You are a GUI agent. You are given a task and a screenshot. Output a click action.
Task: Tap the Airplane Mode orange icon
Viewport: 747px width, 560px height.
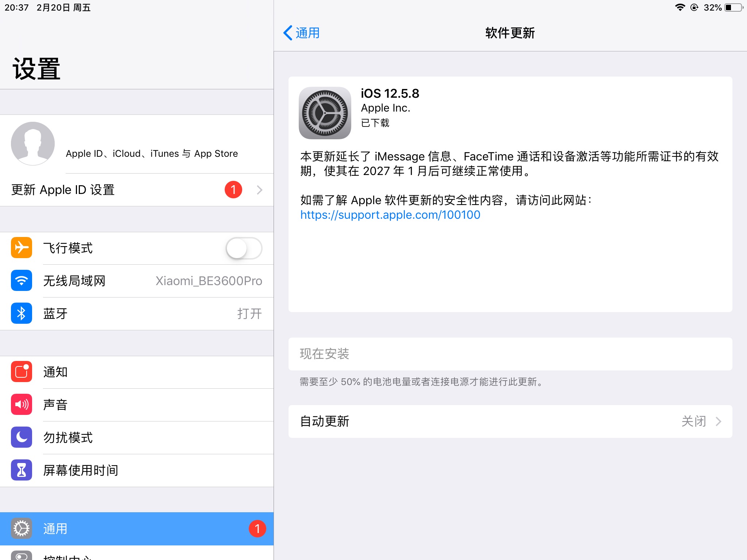(x=22, y=248)
